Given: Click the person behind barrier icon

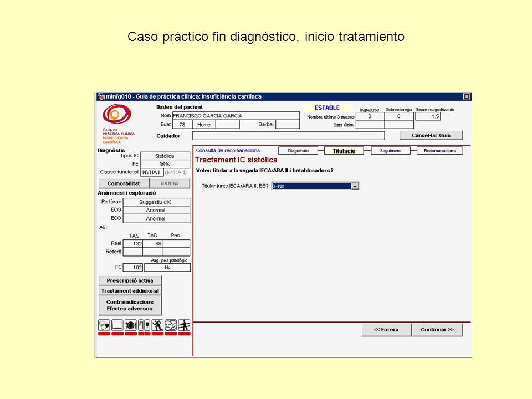Looking at the screenshot, I should coord(184,325).
